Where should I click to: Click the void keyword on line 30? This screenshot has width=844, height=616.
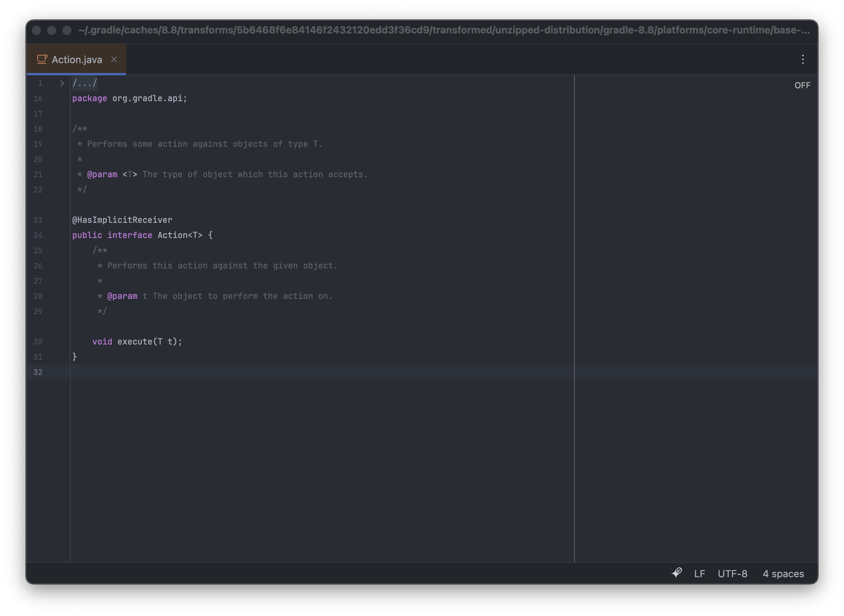coord(102,342)
